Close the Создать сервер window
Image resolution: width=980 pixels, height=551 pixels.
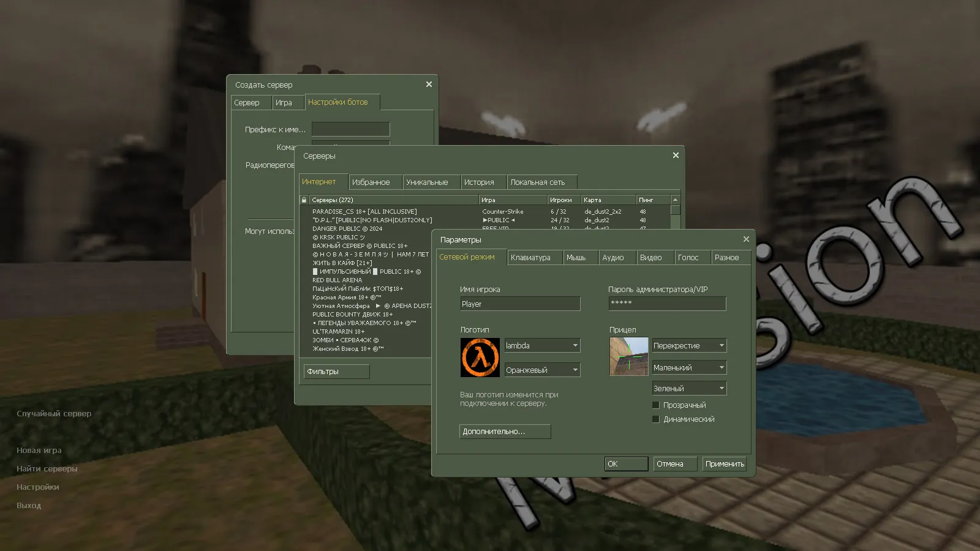point(429,84)
